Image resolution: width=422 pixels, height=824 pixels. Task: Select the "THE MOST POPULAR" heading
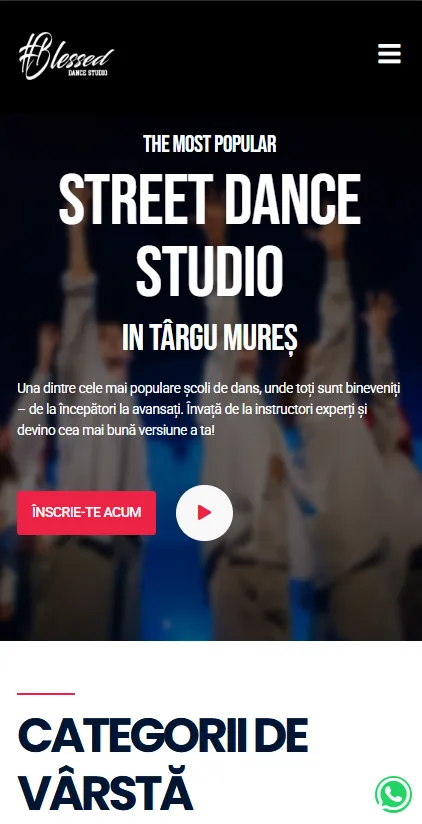[210, 144]
